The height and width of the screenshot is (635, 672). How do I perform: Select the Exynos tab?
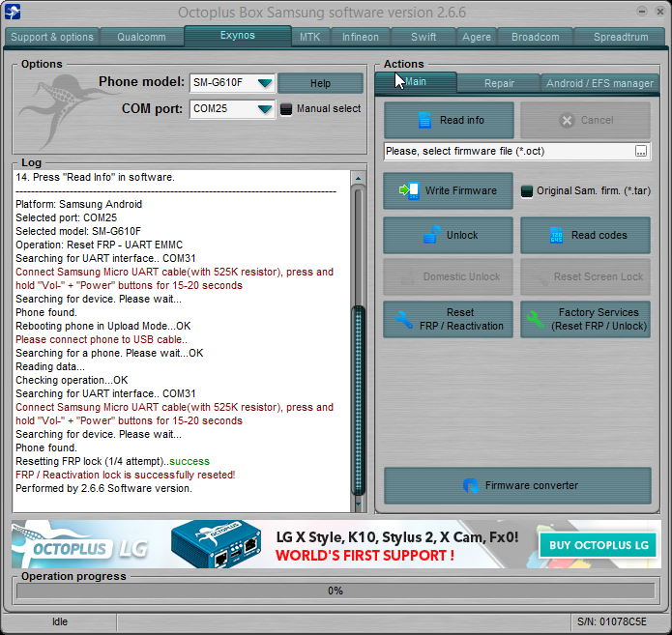(238, 35)
